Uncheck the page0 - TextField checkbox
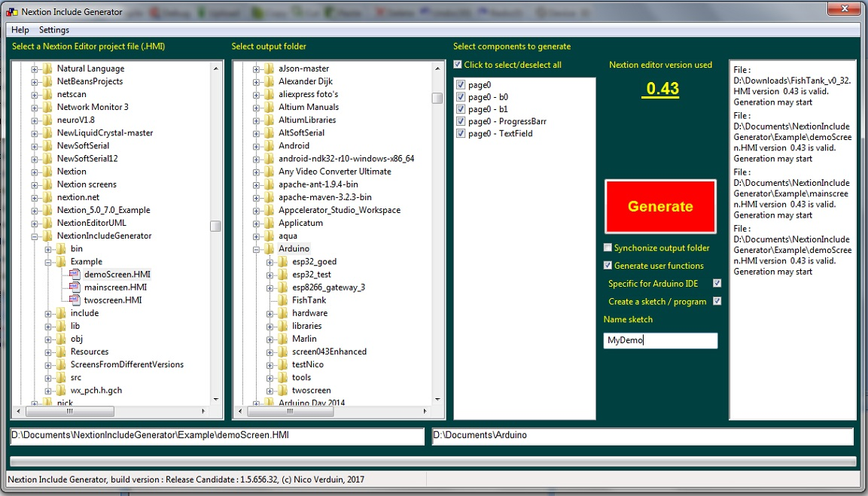Image resolution: width=868 pixels, height=496 pixels. [461, 133]
